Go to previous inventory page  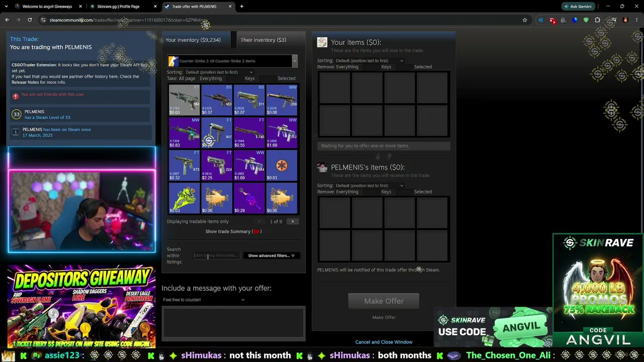[x=260, y=221]
